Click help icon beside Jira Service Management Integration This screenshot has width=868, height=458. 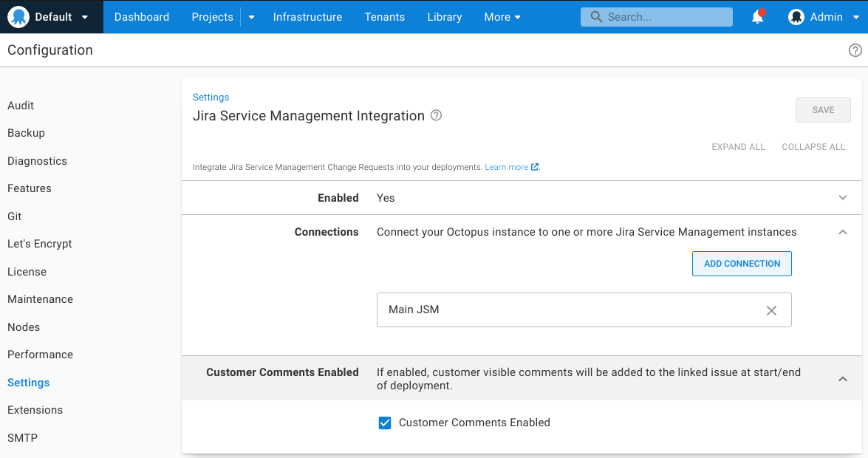(436, 115)
